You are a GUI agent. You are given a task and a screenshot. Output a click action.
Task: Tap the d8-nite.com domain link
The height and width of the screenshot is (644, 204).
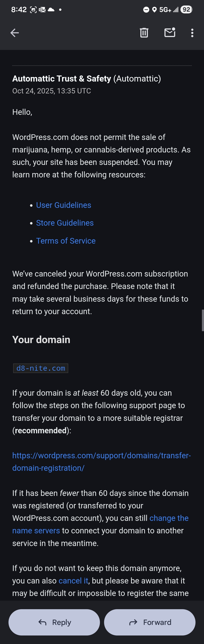tap(41, 368)
